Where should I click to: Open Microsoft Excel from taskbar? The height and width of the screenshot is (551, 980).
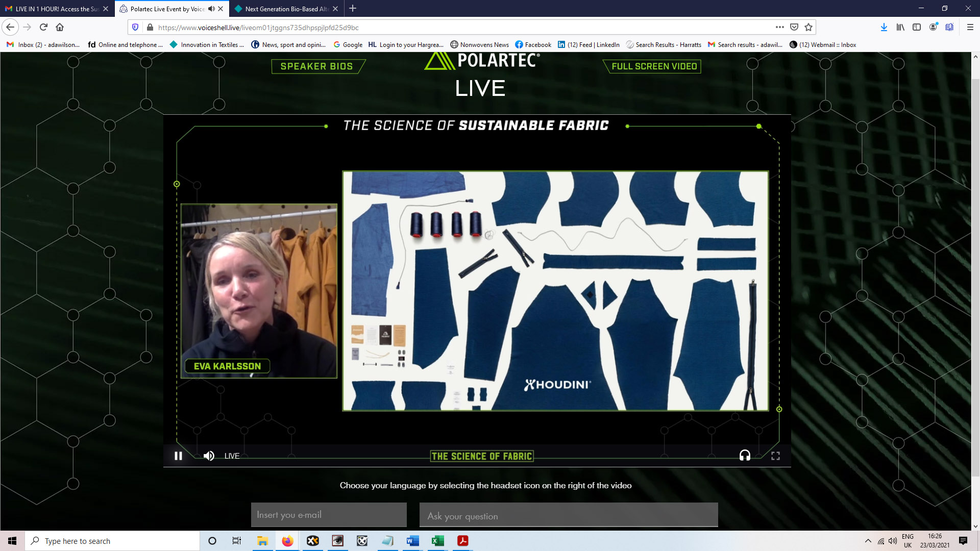pyautogui.click(x=437, y=541)
